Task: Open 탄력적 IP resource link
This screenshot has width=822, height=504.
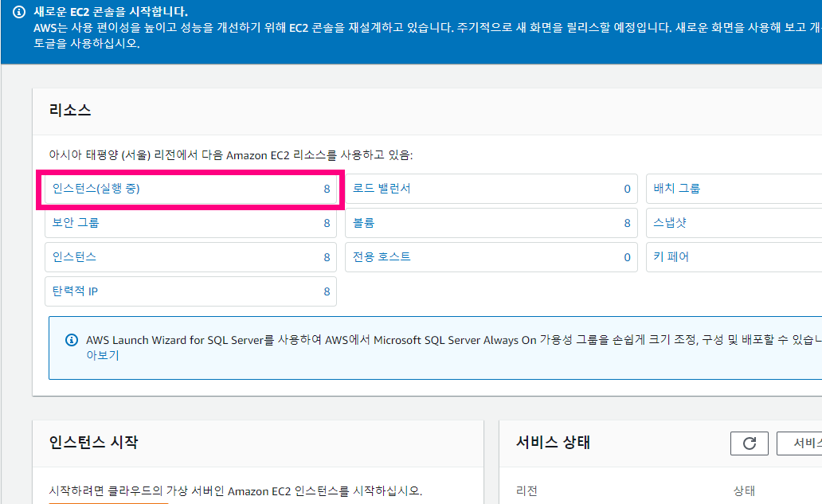Action: pos(75,291)
